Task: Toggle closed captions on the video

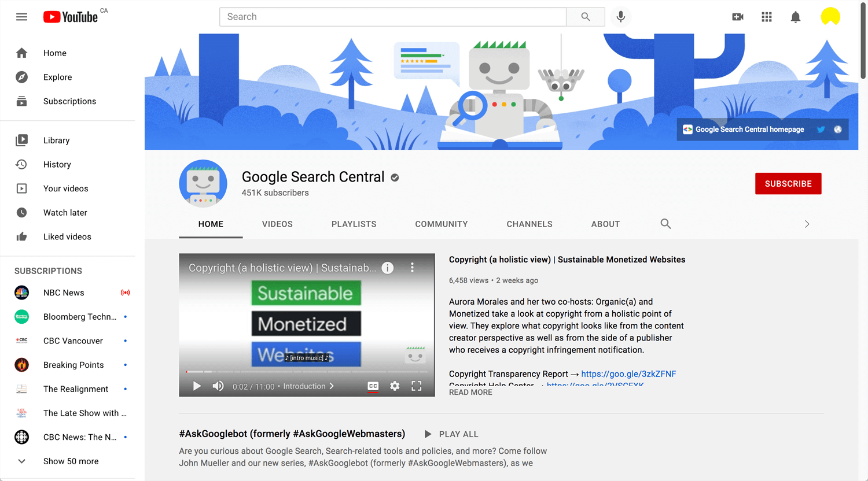Action: [x=373, y=386]
